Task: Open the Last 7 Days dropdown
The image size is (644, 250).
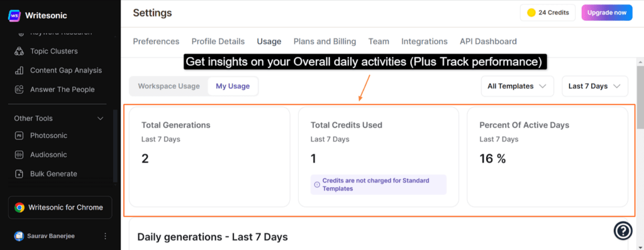Action: 595,86
